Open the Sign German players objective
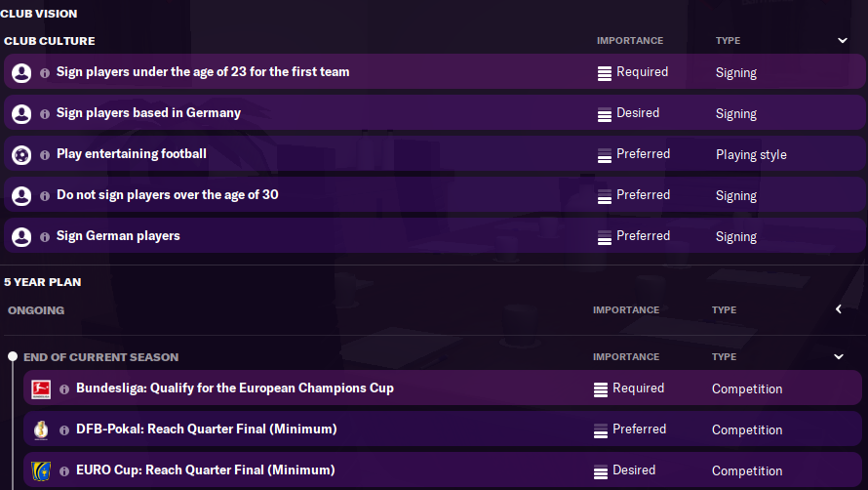 pos(118,236)
